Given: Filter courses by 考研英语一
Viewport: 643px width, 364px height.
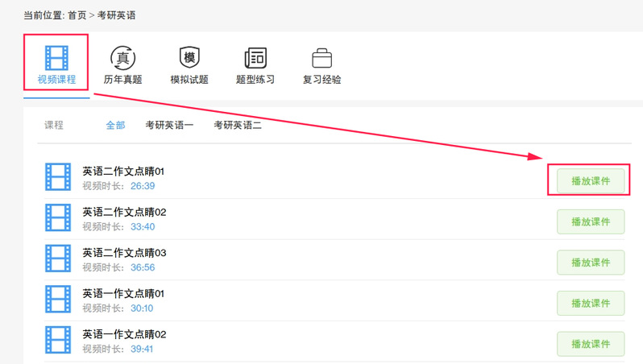Looking at the screenshot, I should 169,125.
